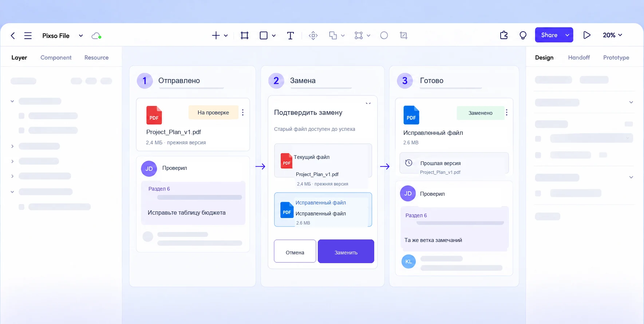The width and height of the screenshot is (644, 324).
Task: Open the Share button dropdown arrow
Action: click(568, 35)
